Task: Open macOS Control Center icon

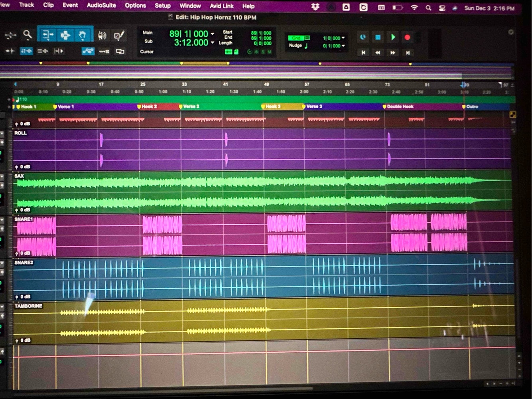Action: pyautogui.click(x=442, y=8)
